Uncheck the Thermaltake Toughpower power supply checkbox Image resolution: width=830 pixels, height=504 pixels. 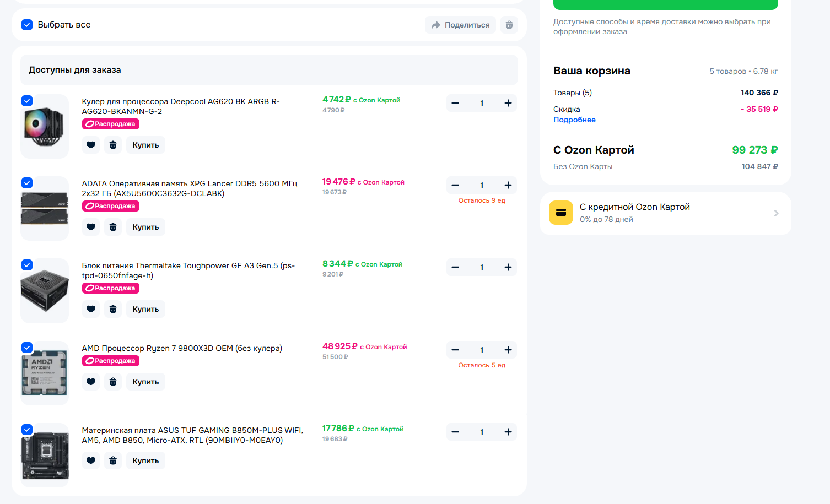click(27, 265)
